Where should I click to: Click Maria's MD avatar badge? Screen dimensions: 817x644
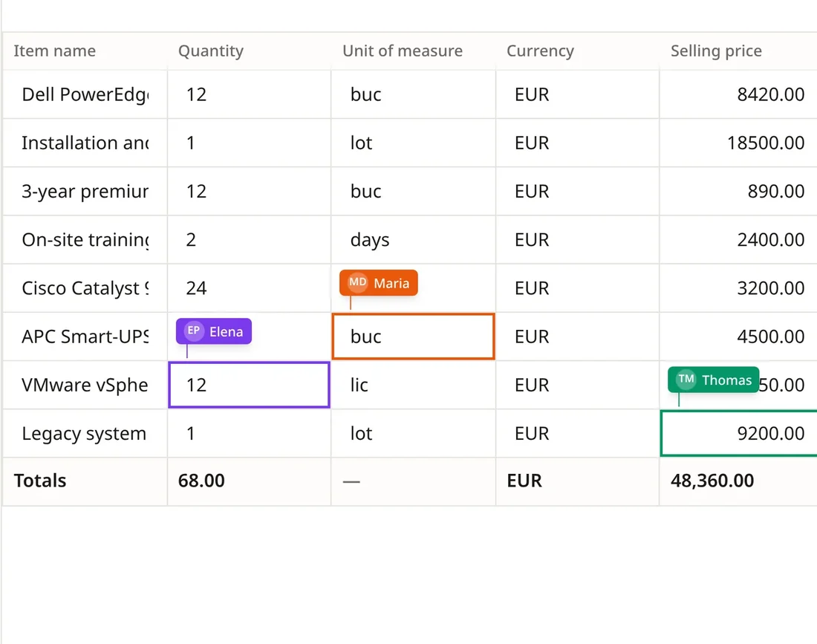[357, 282]
